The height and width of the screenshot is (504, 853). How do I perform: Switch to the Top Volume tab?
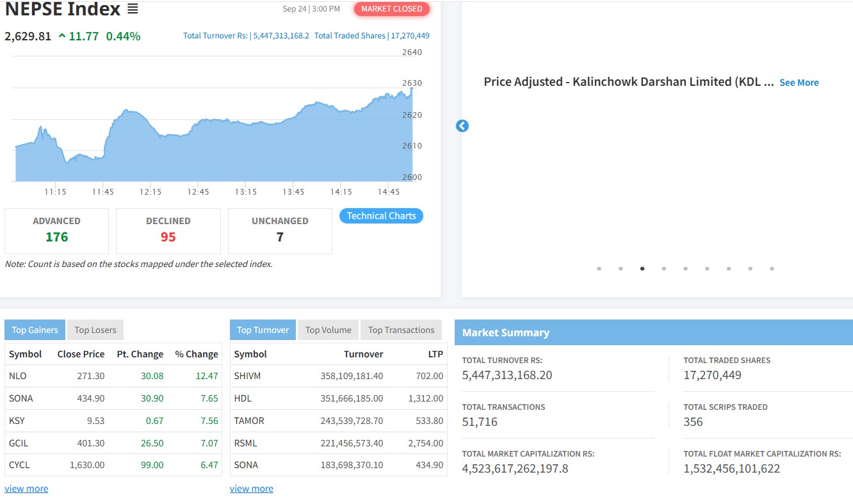click(x=328, y=330)
